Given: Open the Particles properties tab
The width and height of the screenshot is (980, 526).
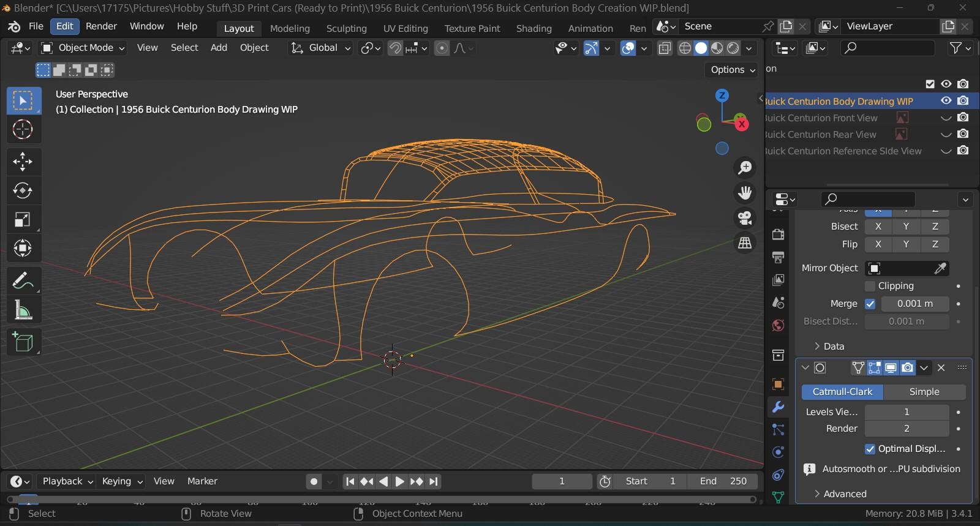Looking at the screenshot, I should pos(778,430).
